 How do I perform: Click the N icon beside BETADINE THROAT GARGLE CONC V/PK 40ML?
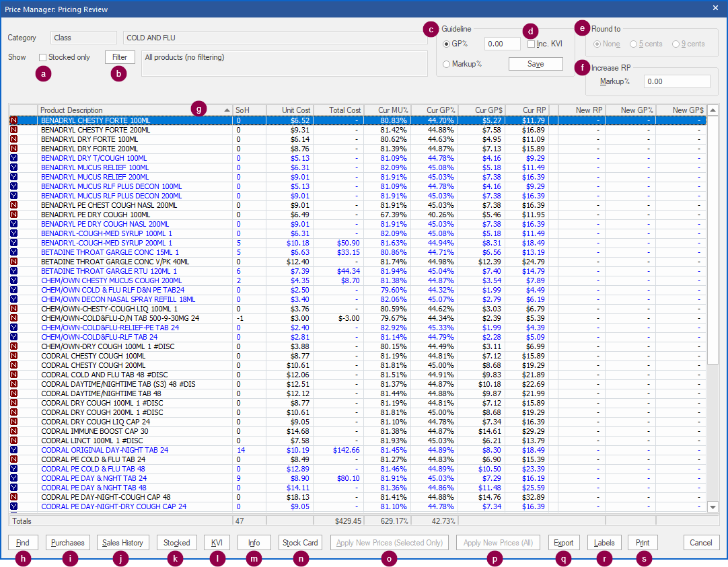(x=13, y=262)
